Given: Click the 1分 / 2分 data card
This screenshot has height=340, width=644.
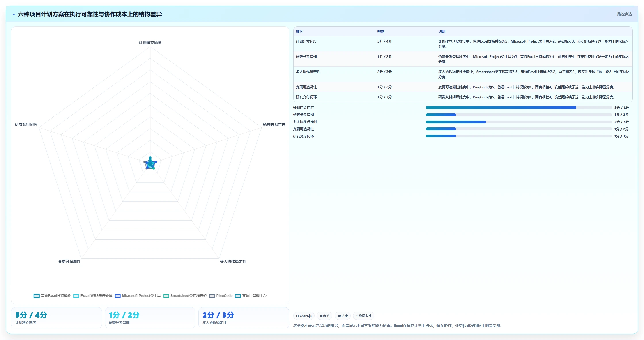Looking at the screenshot, I should (150, 318).
